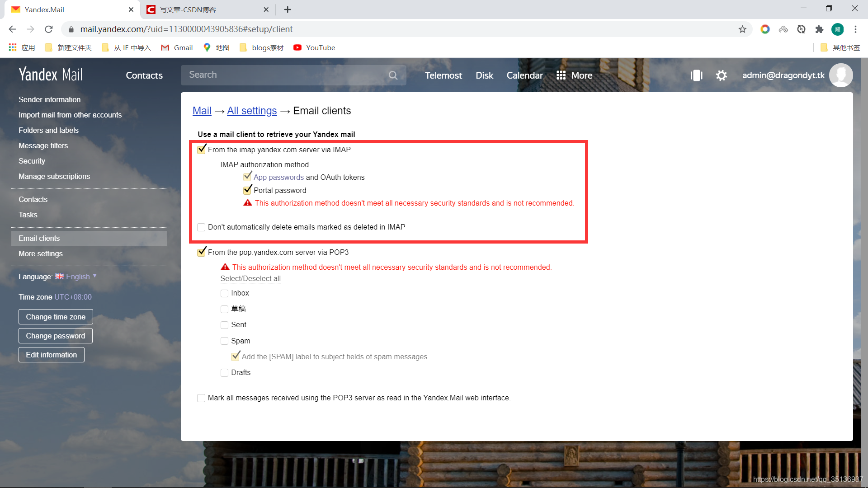Check Portal password authorization method

tap(248, 189)
